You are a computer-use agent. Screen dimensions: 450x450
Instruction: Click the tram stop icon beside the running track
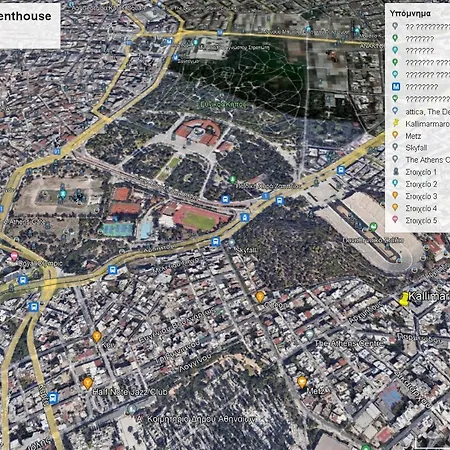[x=245, y=218]
